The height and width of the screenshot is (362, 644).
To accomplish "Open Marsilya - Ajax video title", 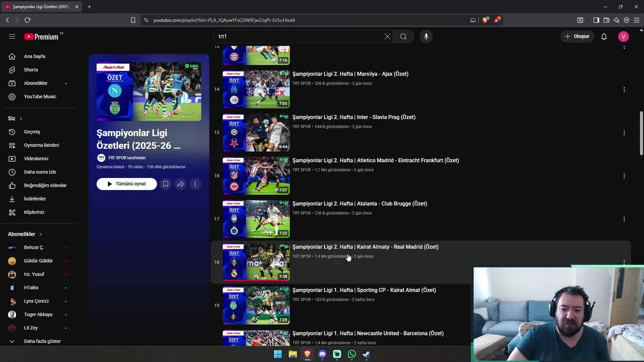I will [x=350, y=74].
